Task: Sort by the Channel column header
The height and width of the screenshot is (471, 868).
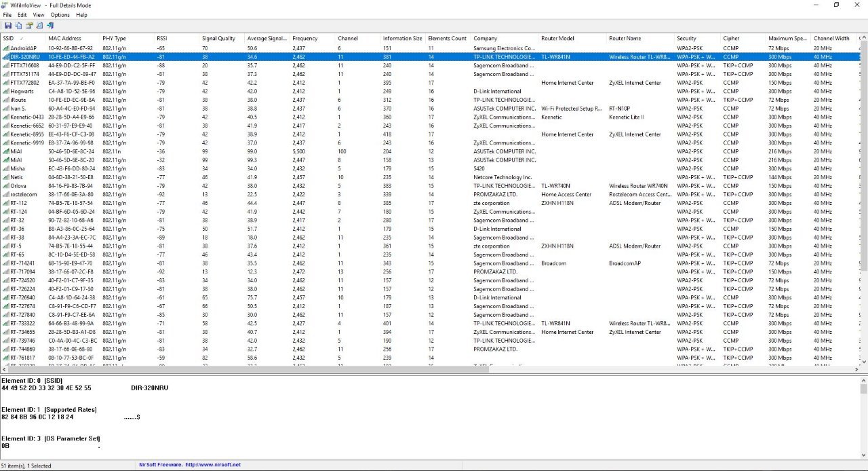Action: pos(357,39)
